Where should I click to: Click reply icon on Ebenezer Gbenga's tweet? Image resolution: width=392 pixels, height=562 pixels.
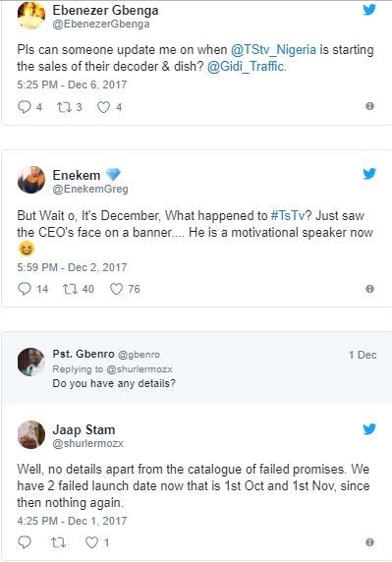point(24,107)
